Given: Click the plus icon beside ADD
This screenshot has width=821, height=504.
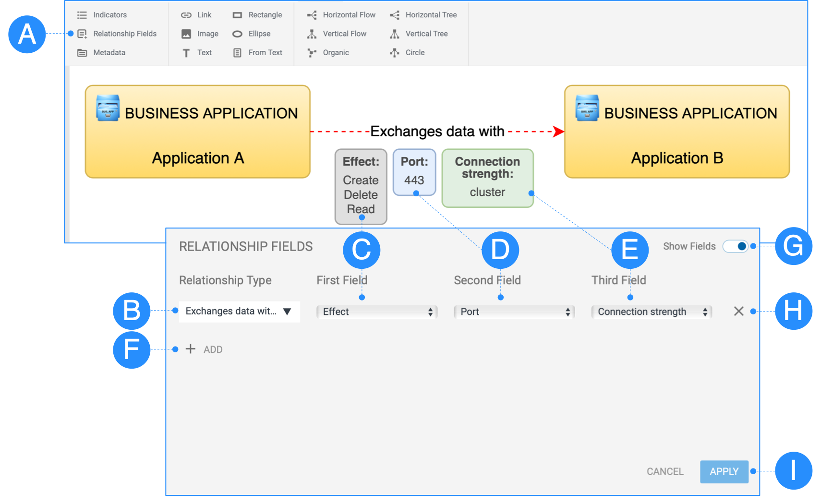Looking at the screenshot, I should (191, 349).
